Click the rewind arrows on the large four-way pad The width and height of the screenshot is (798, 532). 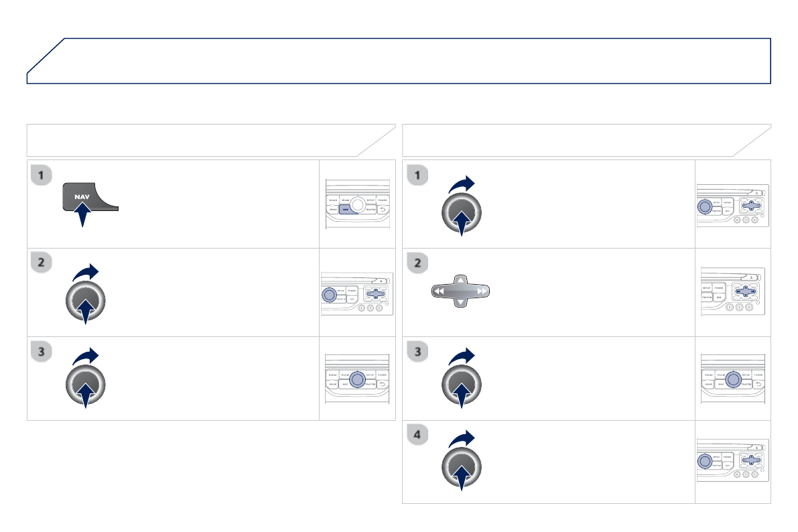tap(439, 291)
